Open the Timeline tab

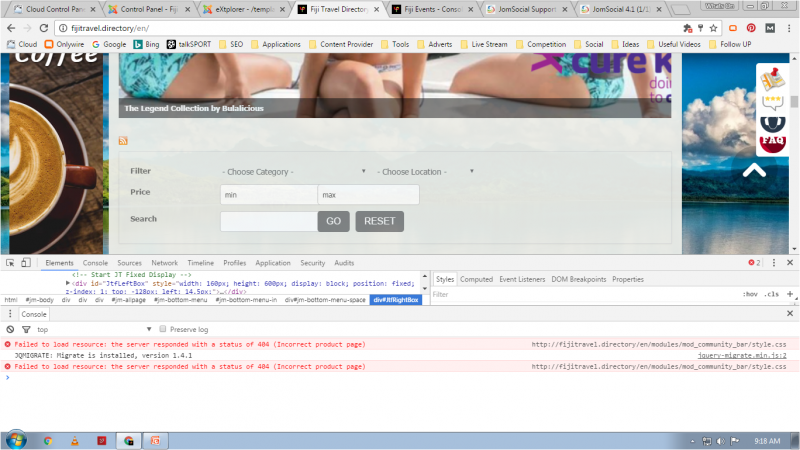200,263
